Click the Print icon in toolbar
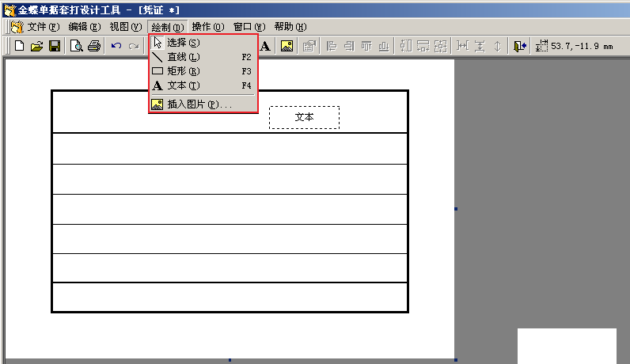This screenshot has width=630, height=364. coord(94,46)
